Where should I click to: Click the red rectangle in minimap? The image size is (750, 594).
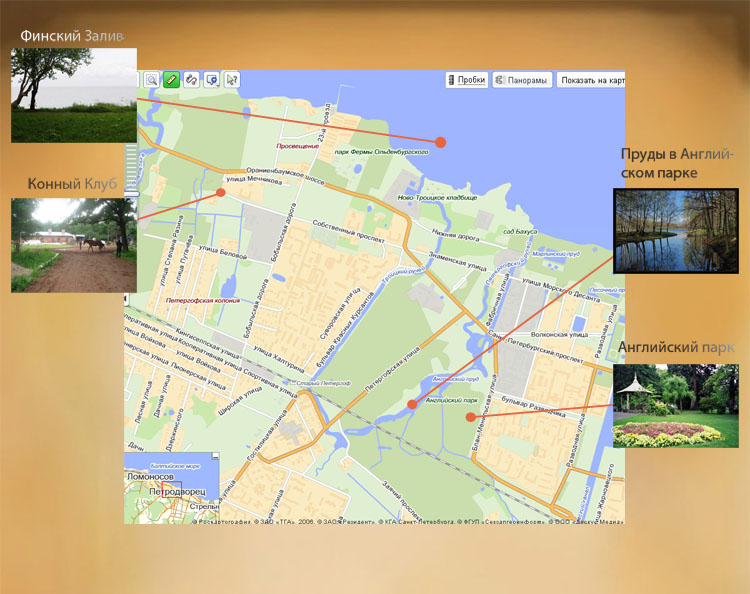(x=171, y=489)
